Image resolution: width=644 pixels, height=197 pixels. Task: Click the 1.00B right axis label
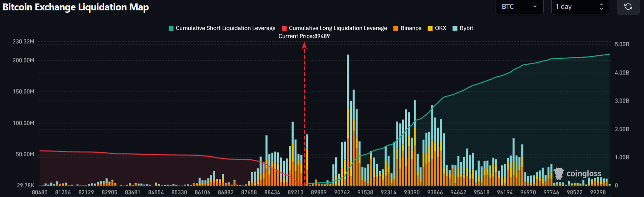pyautogui.click(x=622, y=157)
